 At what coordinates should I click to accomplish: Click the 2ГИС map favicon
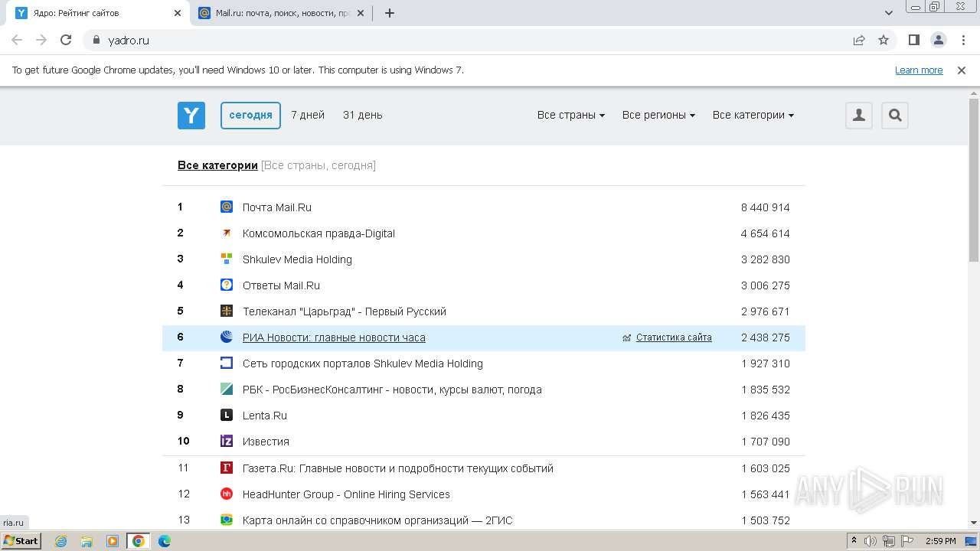(227, 520)
